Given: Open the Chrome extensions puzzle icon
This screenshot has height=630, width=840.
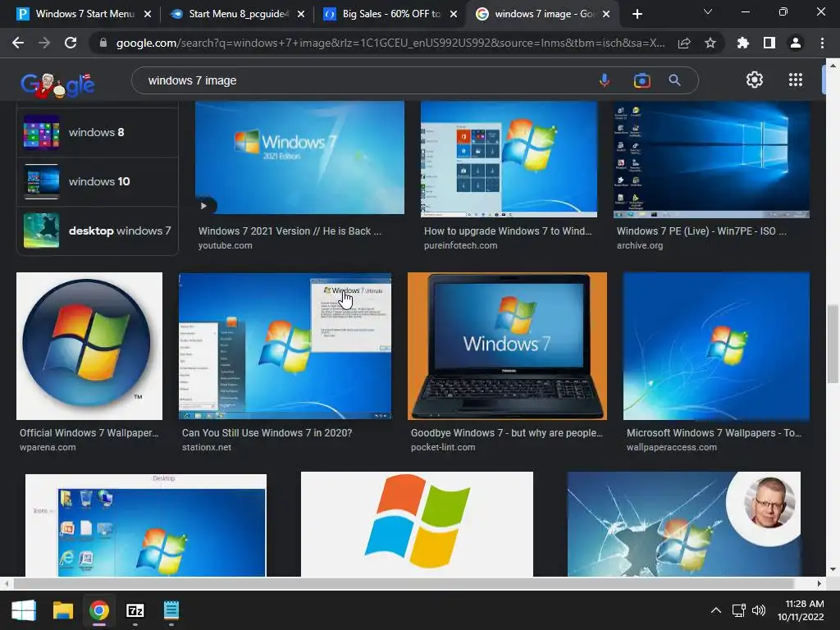Looking at the screenshot, I should coord(743,43).
